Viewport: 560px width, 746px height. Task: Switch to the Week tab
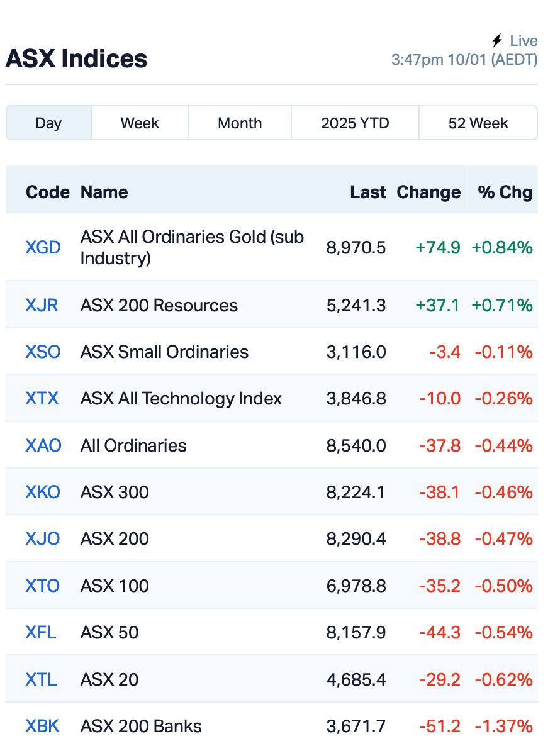140,123
